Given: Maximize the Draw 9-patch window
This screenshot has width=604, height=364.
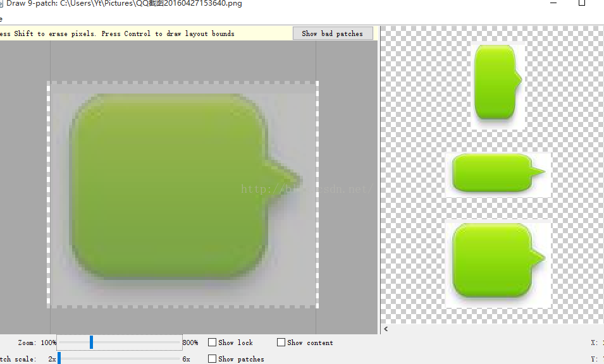Looking at the screenshot, I should point(582,3).
